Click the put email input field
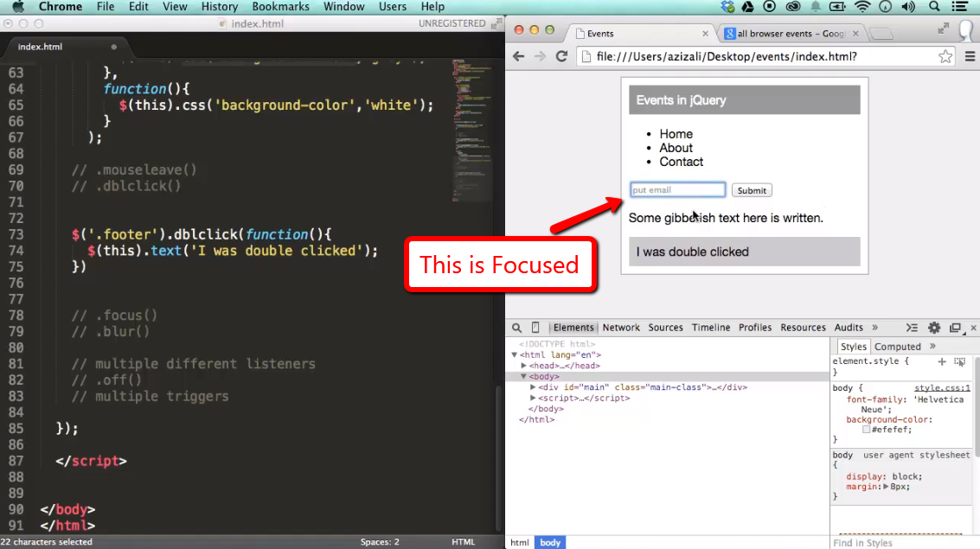The width and height of the screenshot is (980, 549). 677,190
